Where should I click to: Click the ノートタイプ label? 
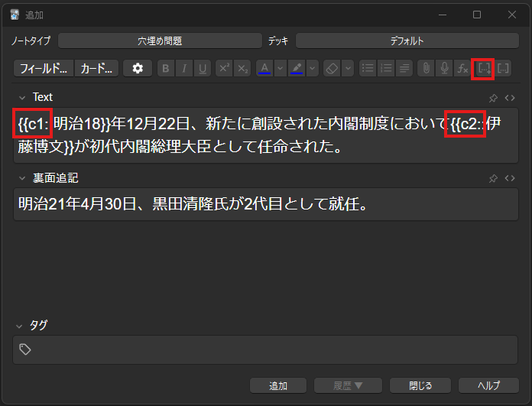click(x=31, y=41)
